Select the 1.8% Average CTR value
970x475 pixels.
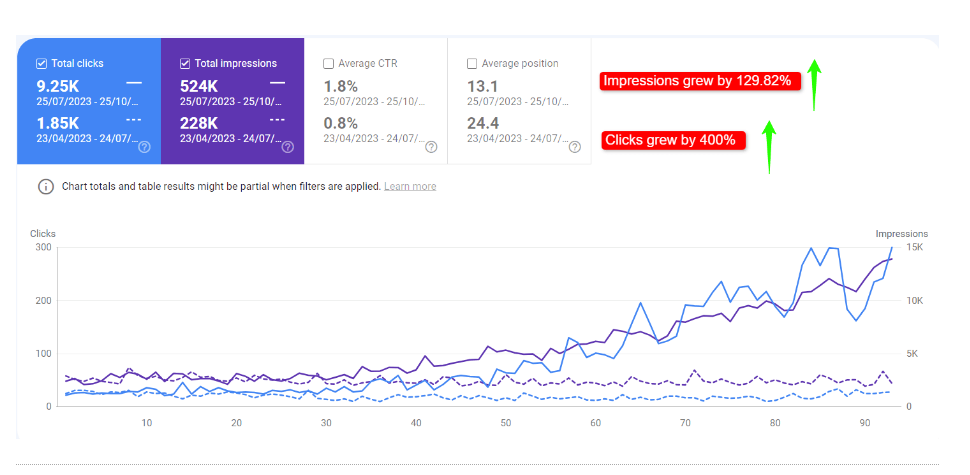point(341,86)
